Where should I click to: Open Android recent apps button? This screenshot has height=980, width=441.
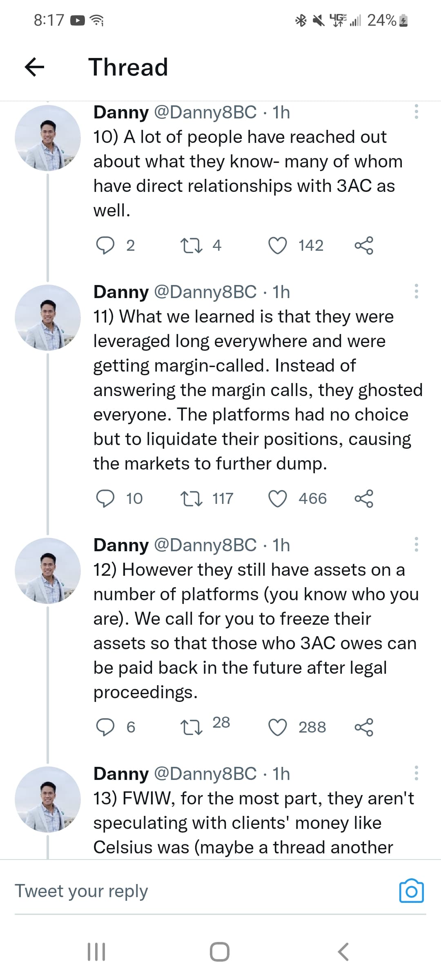(x=97, y=951)
